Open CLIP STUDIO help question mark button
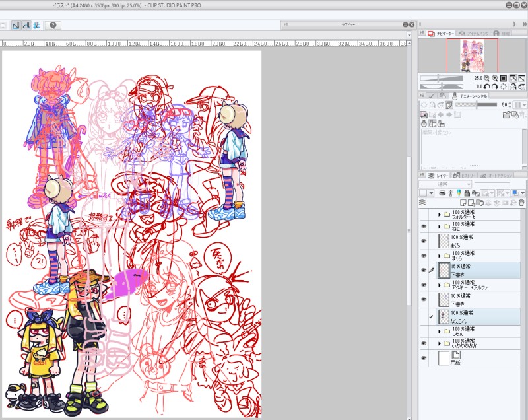The height and width of the screenshot is (420, 528). coord(53,25)
